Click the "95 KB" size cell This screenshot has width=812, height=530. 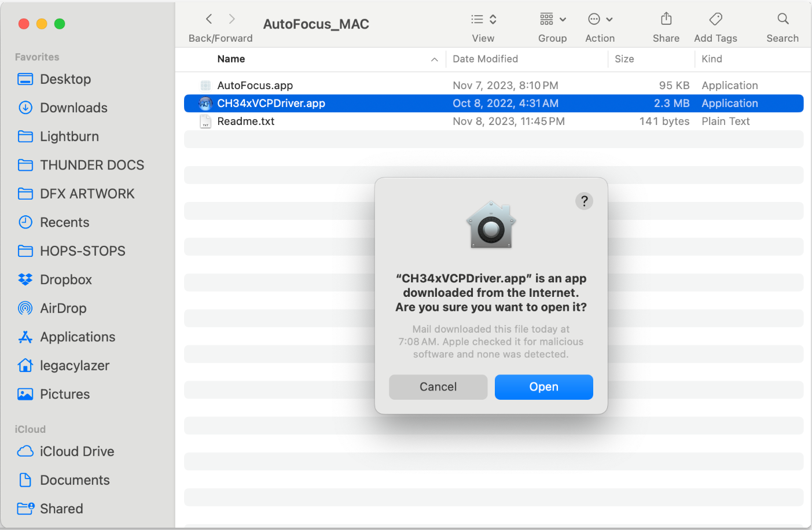coord(674,86)
